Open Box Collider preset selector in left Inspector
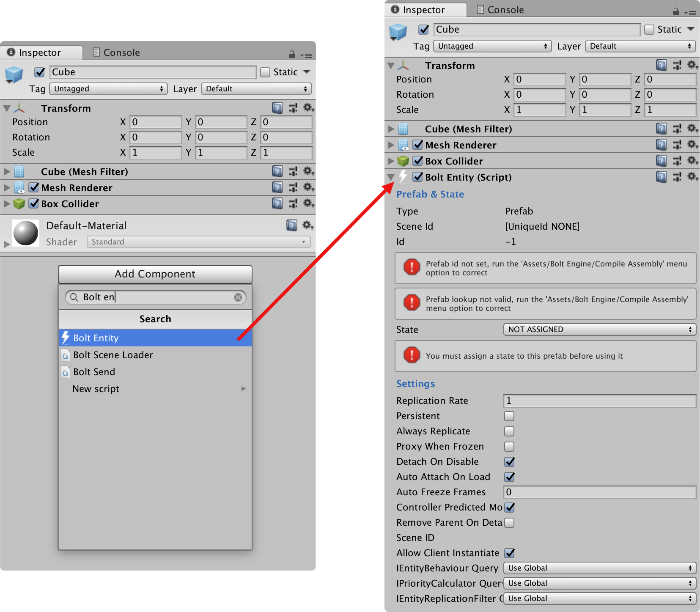700x612 pixels. (293, 203)
